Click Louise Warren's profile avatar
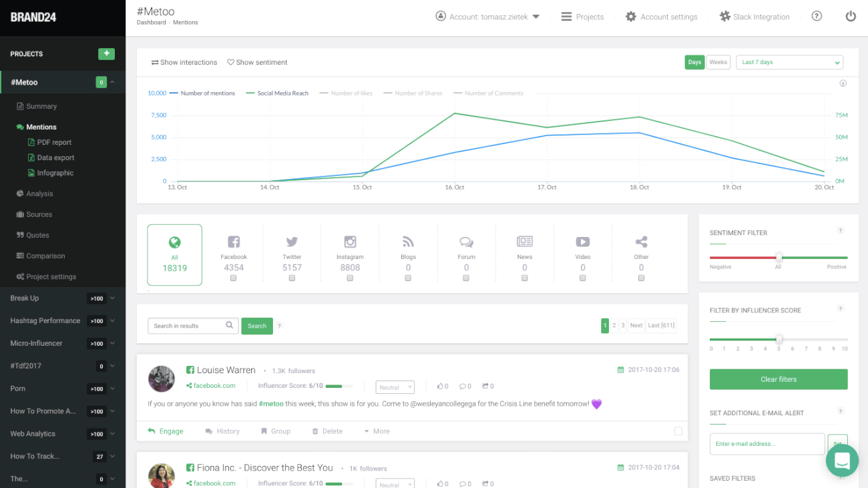 click(x=161, y=379)
